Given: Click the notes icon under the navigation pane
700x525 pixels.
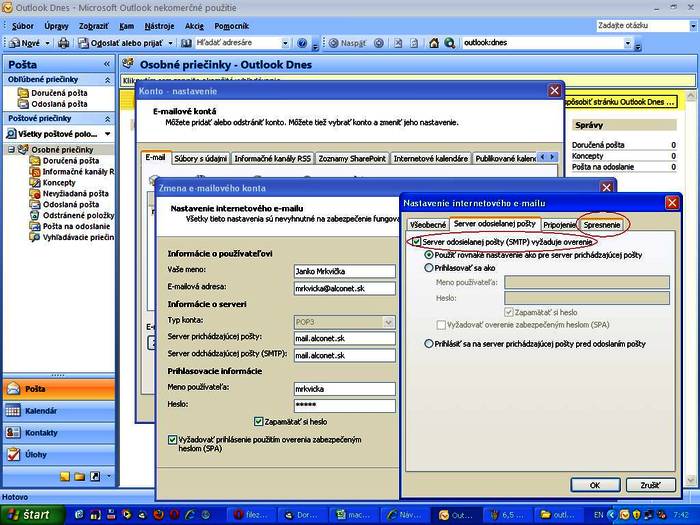Looking at the screenshot, I should [x=65, y=476].
